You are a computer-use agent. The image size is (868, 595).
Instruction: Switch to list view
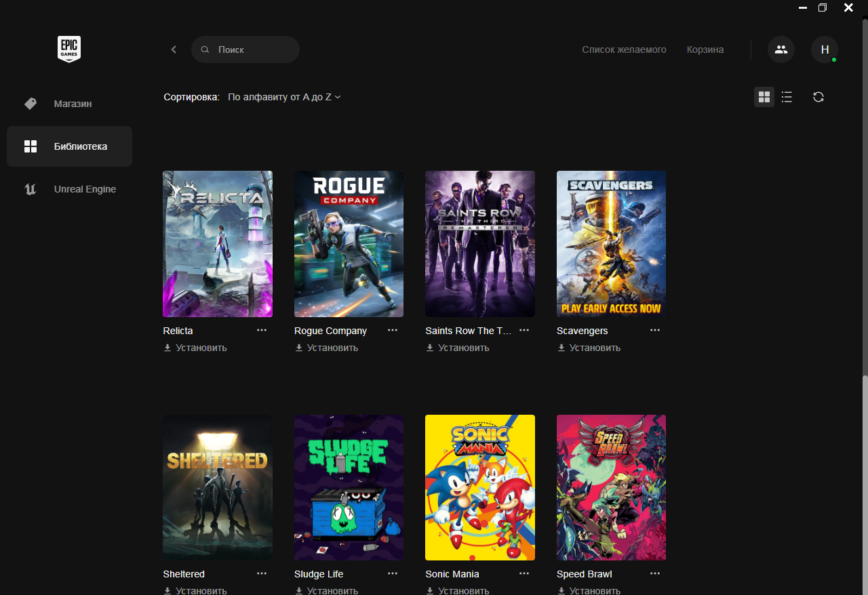coord(787,97)
